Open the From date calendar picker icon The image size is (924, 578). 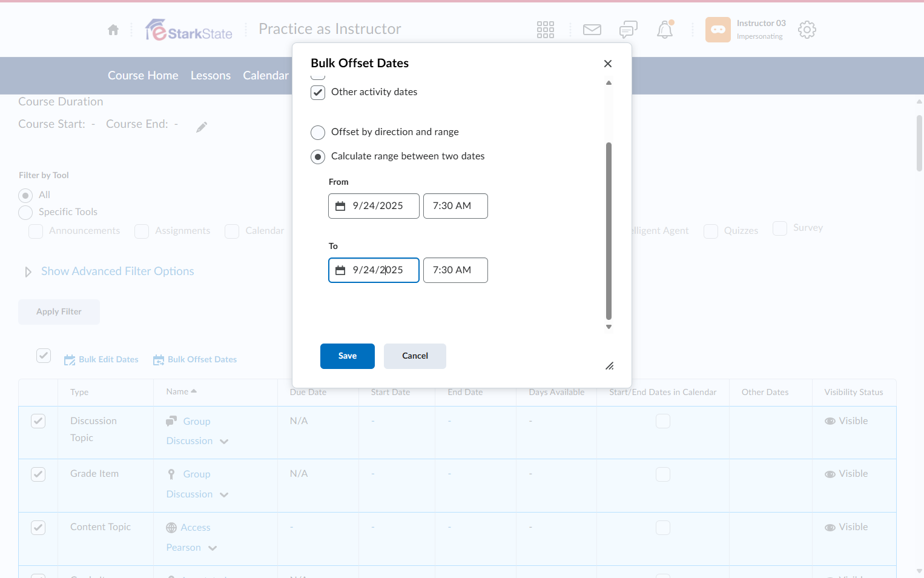tap(340, 206)
